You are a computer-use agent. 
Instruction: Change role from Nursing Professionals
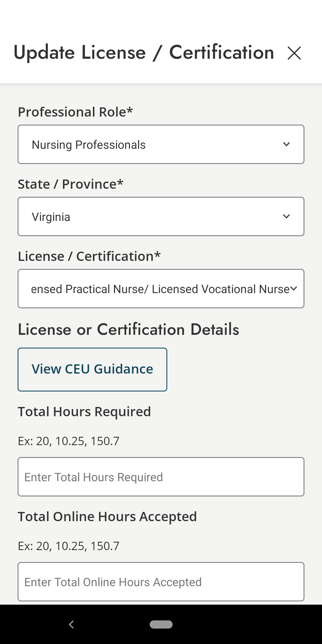click(161, 144)
